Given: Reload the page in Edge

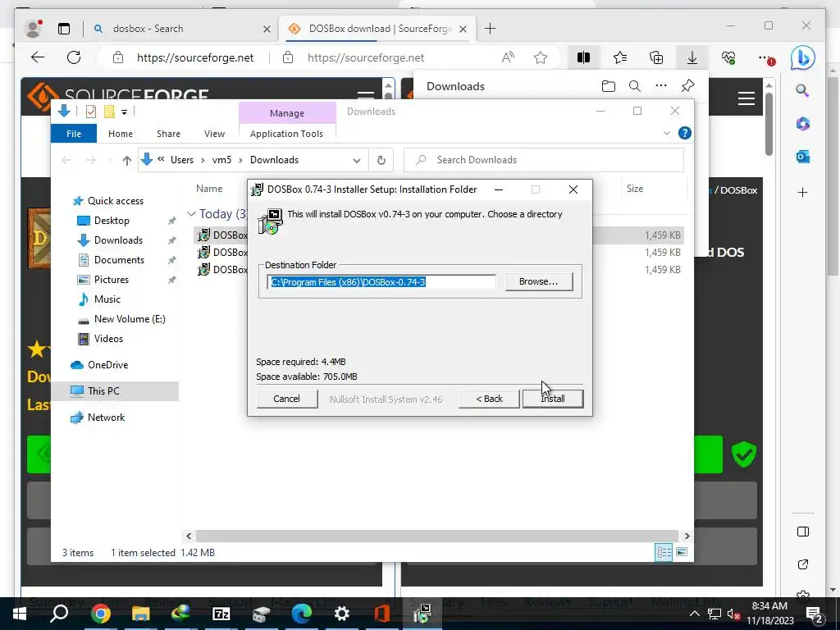Looking at the screenshot, I should coord(74,57).
